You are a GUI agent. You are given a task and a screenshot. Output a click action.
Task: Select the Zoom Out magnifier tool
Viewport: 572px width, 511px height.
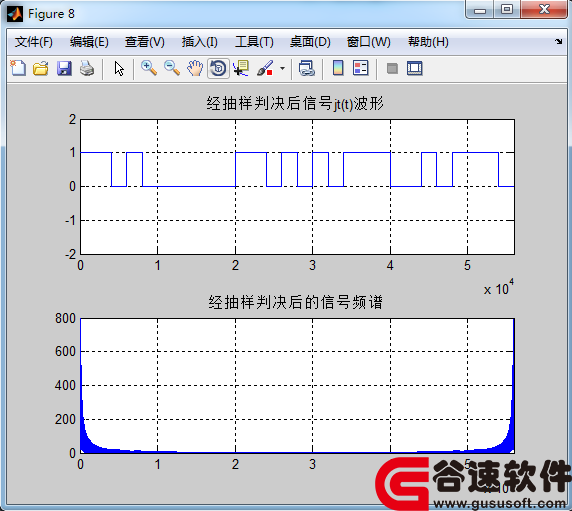[172, 68]
